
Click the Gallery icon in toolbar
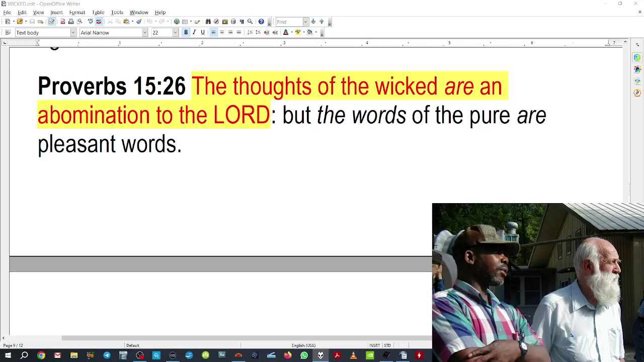pos(225,22)
